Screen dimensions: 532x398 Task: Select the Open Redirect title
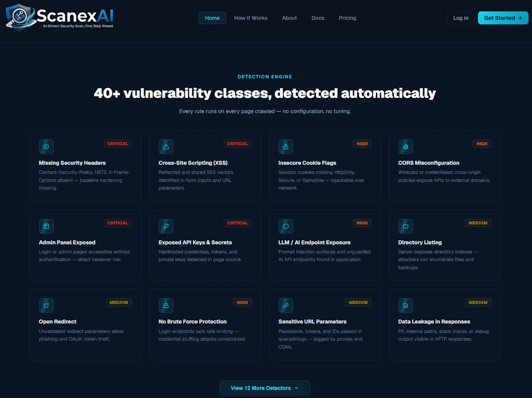tap(58, 322)
